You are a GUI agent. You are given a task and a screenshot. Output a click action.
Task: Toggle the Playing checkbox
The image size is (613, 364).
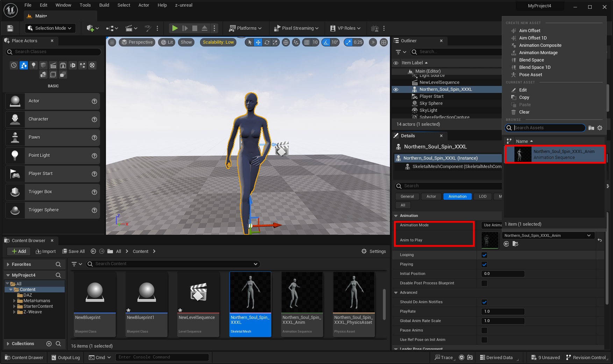point(484,264)
